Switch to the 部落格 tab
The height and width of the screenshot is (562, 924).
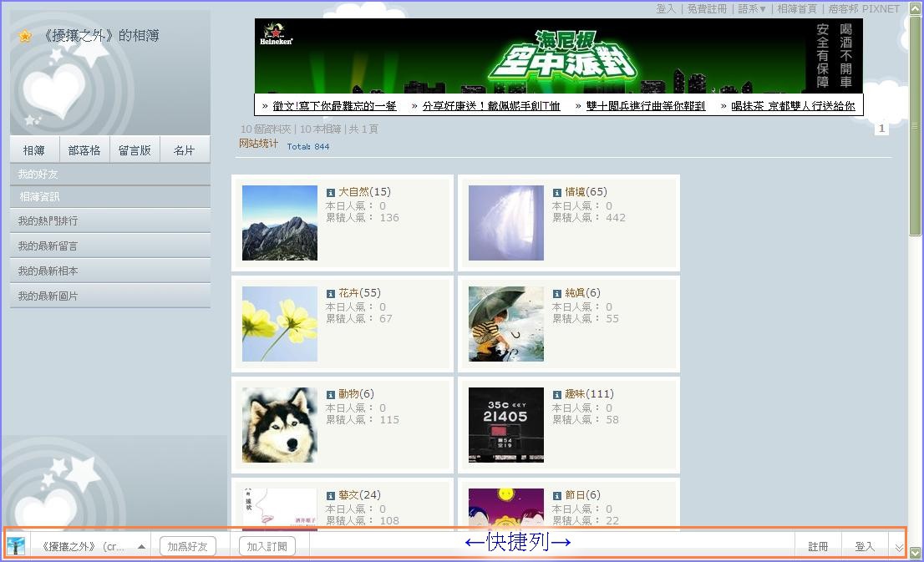click(x=84, y=150)
